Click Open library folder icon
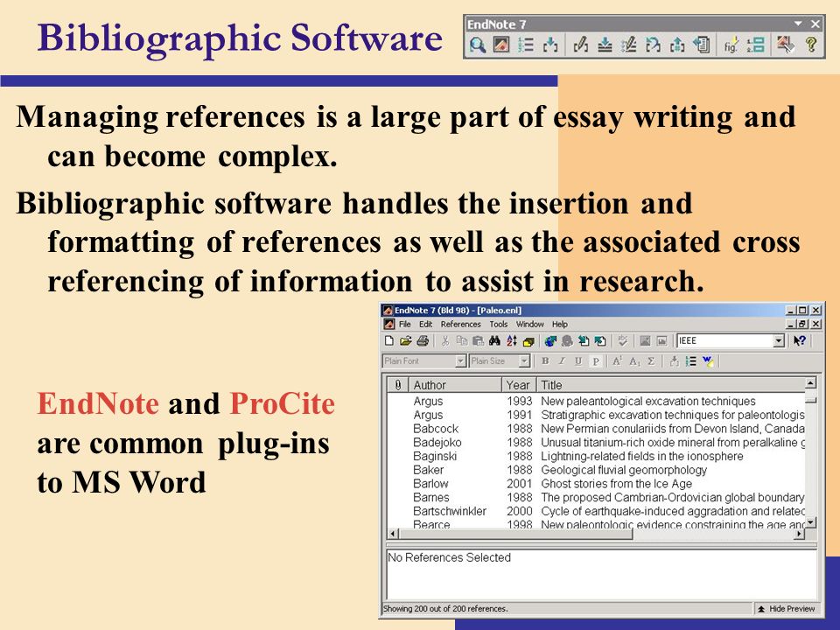This screenshot has height=630, width=840. point(406,340)
